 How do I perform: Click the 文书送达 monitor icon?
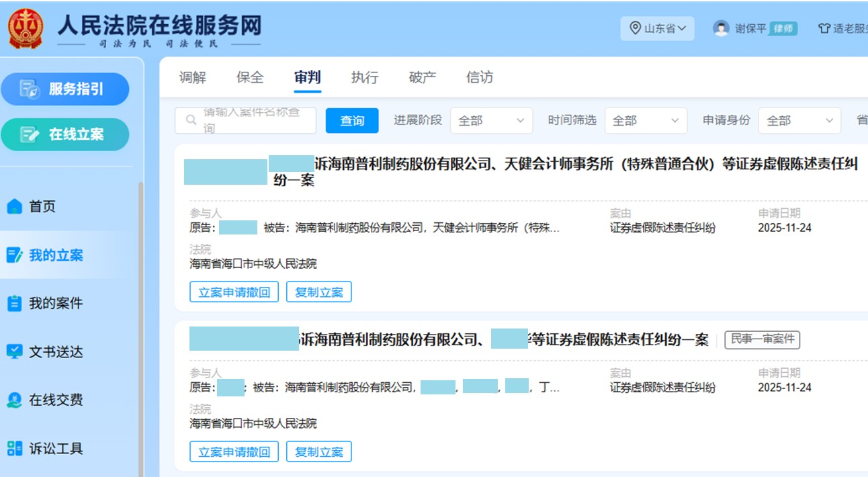(15, 351)
